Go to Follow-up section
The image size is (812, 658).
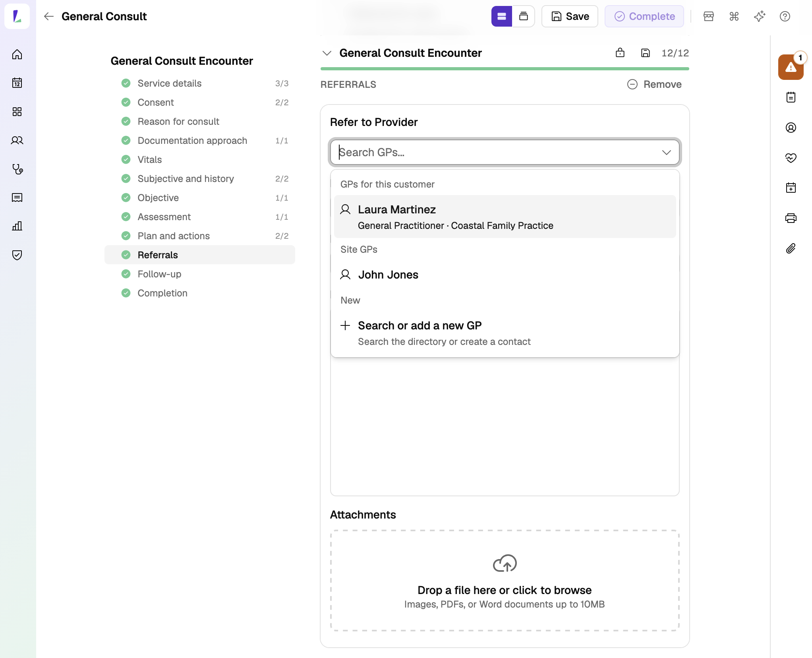pos(200,274)
